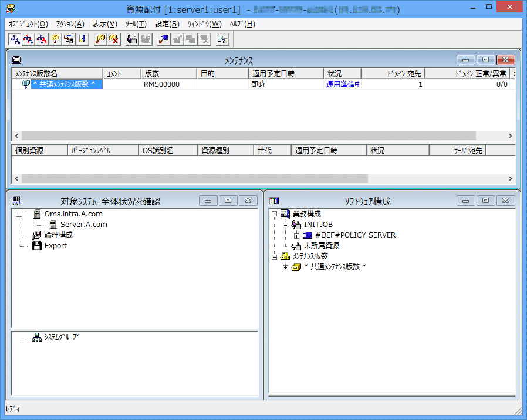Click the all-blue hierarchy tree toolbar icon
Screen dimensions: 527x420
point(15,39)
